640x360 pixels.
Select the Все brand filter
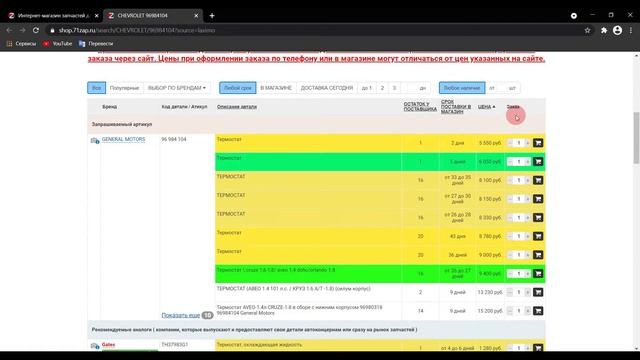(x=96, y=88)
